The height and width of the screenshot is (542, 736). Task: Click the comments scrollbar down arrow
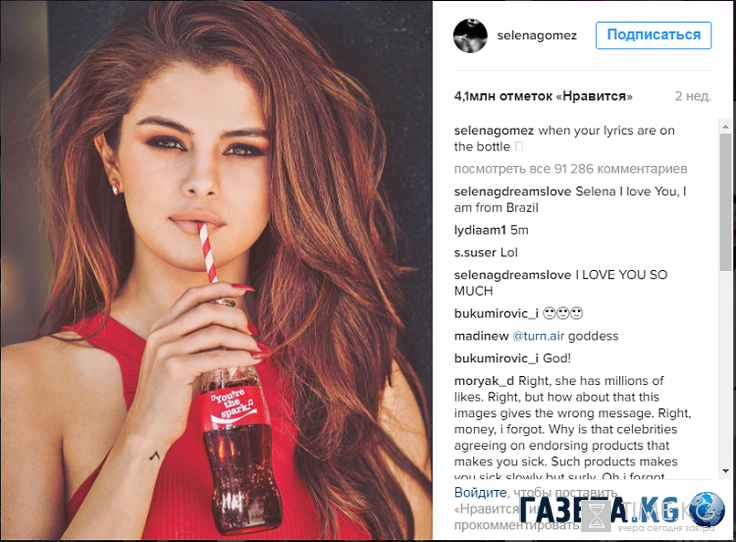[x=725, y=471]
